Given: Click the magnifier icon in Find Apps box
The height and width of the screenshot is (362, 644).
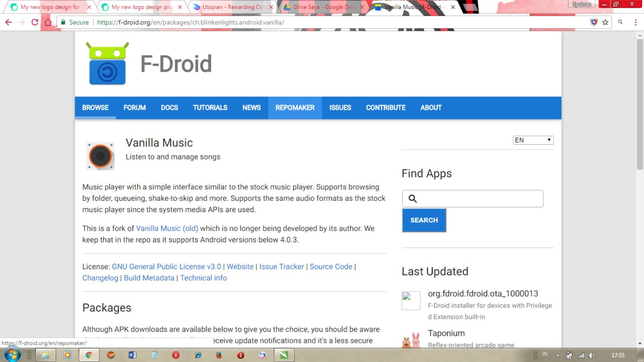Looking at the screenshot, I should tap(413, 199).
